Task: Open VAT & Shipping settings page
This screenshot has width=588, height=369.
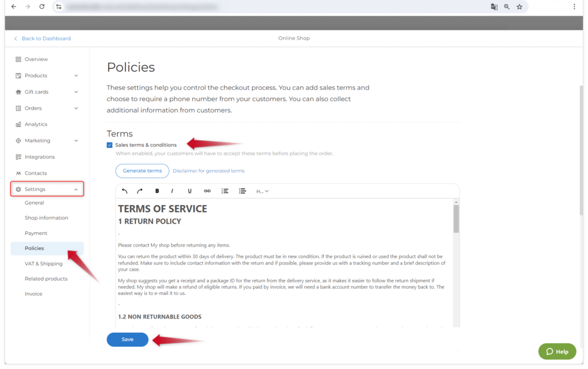Action: click(44, 263)
